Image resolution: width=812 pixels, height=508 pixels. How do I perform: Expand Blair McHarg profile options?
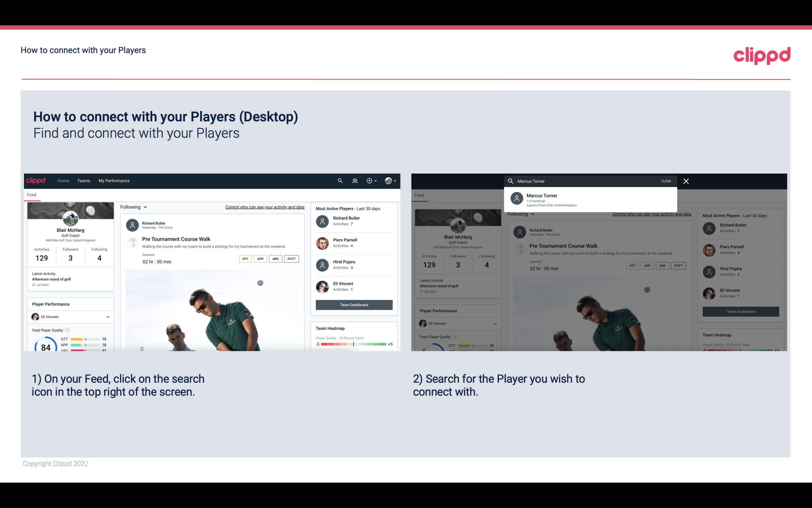pyautogui.click(x=392, y=180)
